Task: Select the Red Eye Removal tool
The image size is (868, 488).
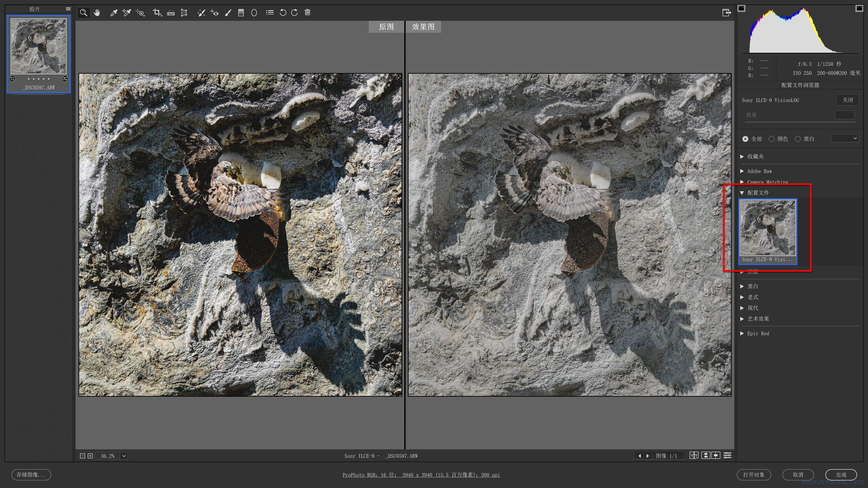Action: tap(214, 13)
